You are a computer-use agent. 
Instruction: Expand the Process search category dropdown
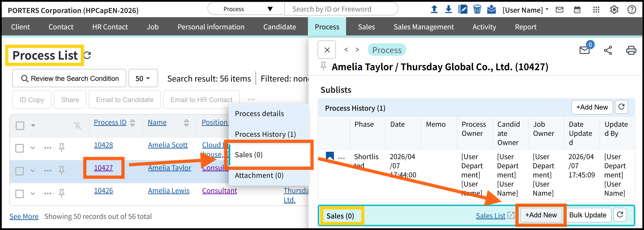click(x=246, y=9)
